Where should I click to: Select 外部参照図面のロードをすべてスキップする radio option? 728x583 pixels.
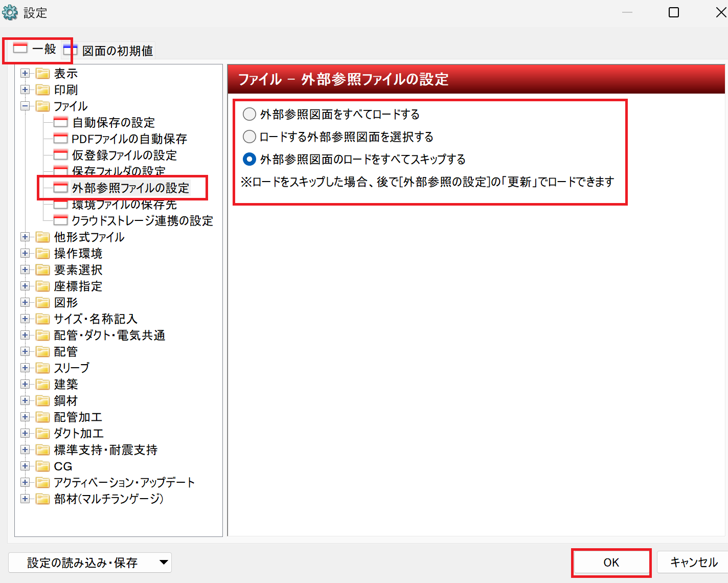pyautogui.click(x=249, y=159)
